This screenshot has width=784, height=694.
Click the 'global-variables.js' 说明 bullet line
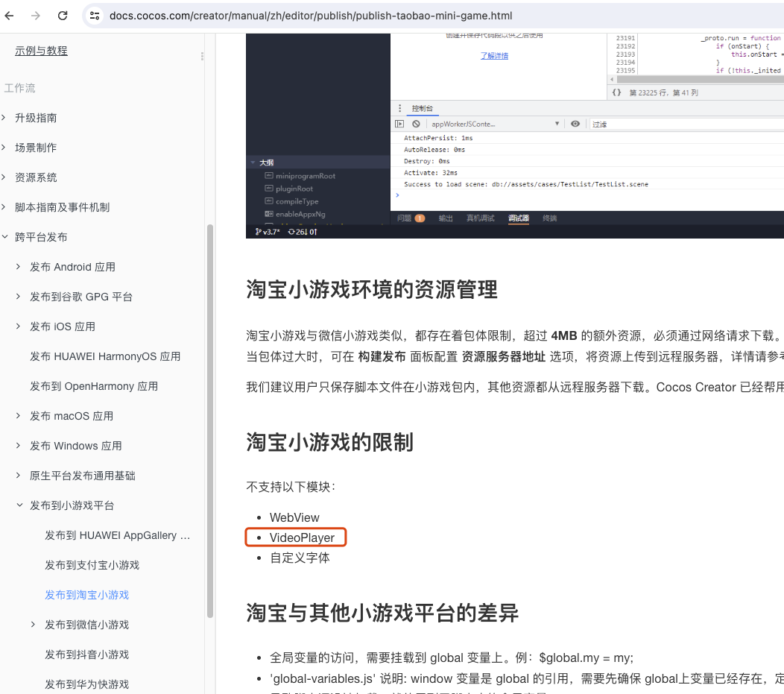coord(526,678)
